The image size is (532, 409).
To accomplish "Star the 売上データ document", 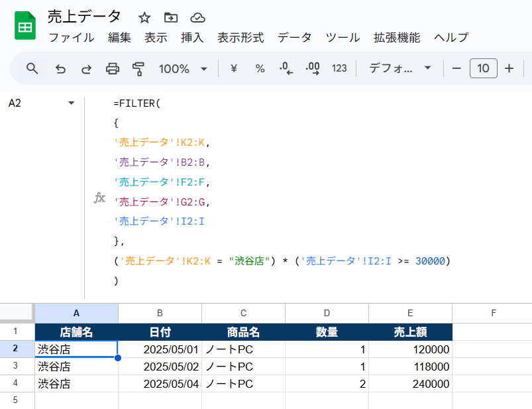I will (x=144, y=17).
